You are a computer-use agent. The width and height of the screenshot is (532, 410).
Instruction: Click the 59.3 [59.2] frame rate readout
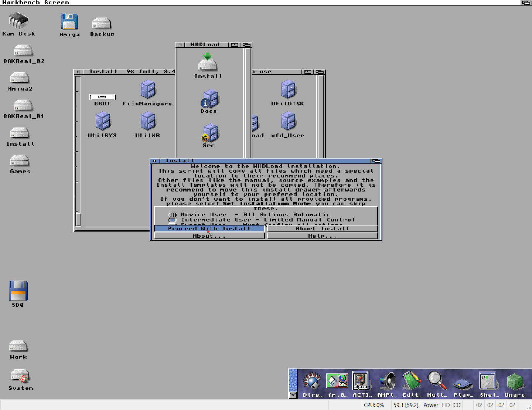pyautogui.click(x=406, y=405)
